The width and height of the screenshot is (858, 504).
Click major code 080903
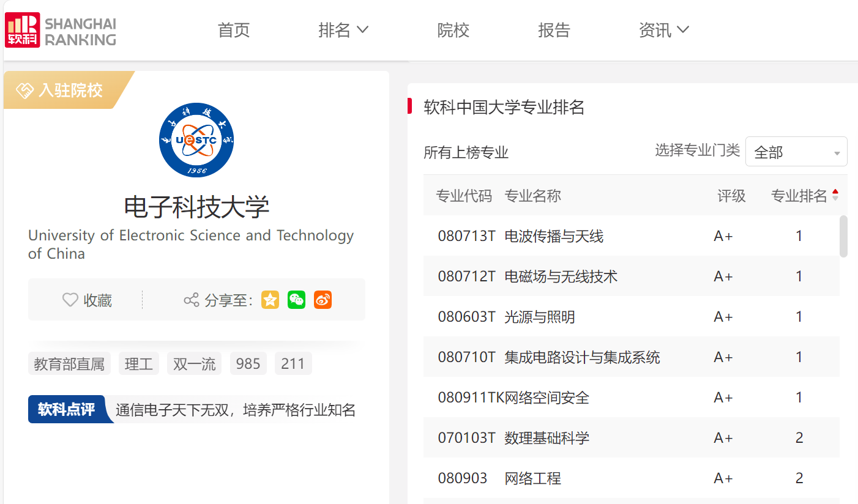463,478
